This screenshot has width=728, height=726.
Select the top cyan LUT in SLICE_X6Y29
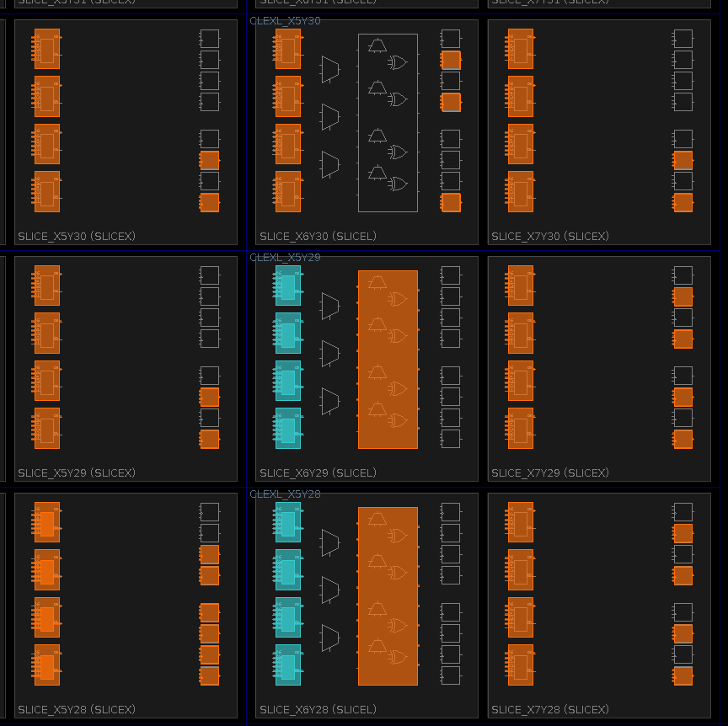pos(287,286)
